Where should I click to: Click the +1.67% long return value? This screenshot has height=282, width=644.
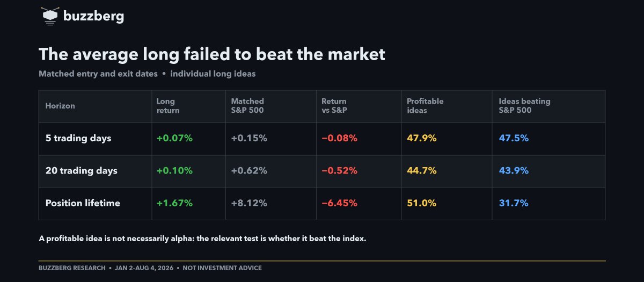coord(174,203)
